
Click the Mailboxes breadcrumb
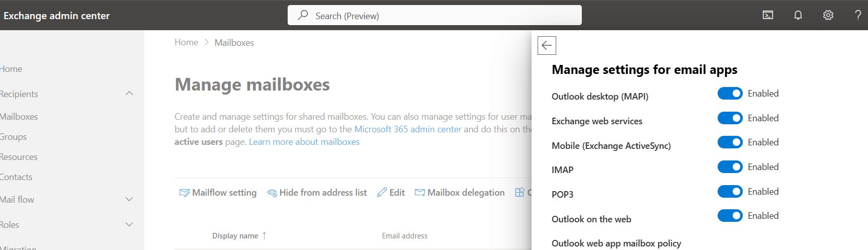point(234,43)
